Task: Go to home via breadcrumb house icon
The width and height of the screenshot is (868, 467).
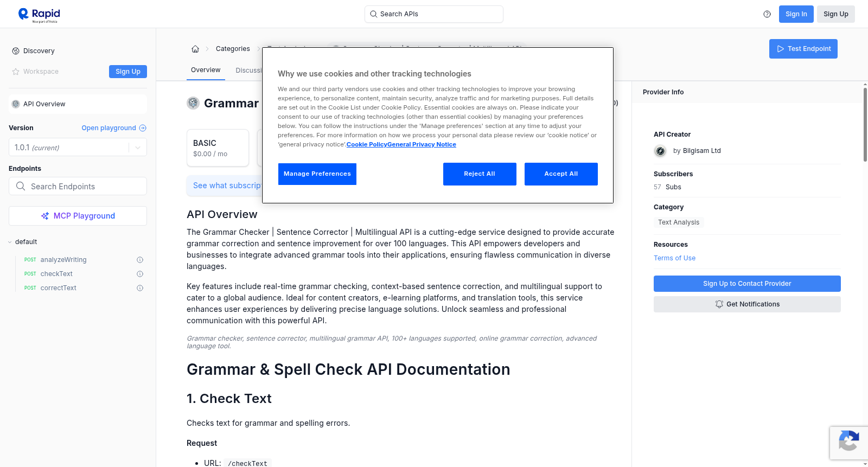Action: 195,49
